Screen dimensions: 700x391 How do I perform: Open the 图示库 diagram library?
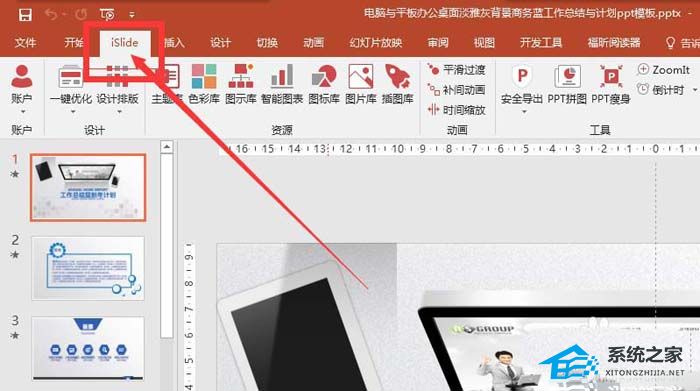click(241, 83)
